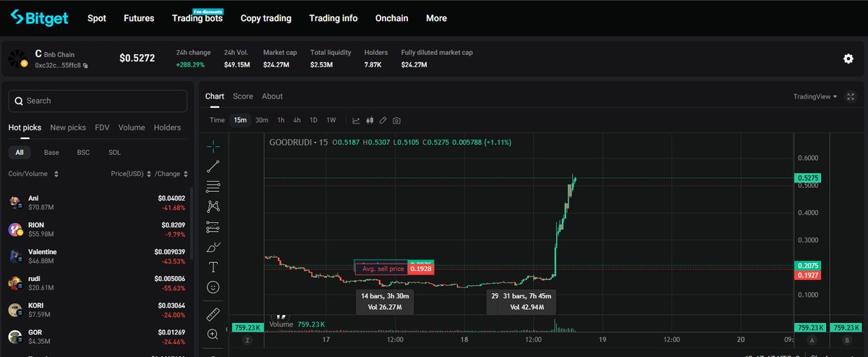The height and width of the screenshot is (357, 868).
Task: Filter coin list by BSC chain
Action: [x=83, y=152]
